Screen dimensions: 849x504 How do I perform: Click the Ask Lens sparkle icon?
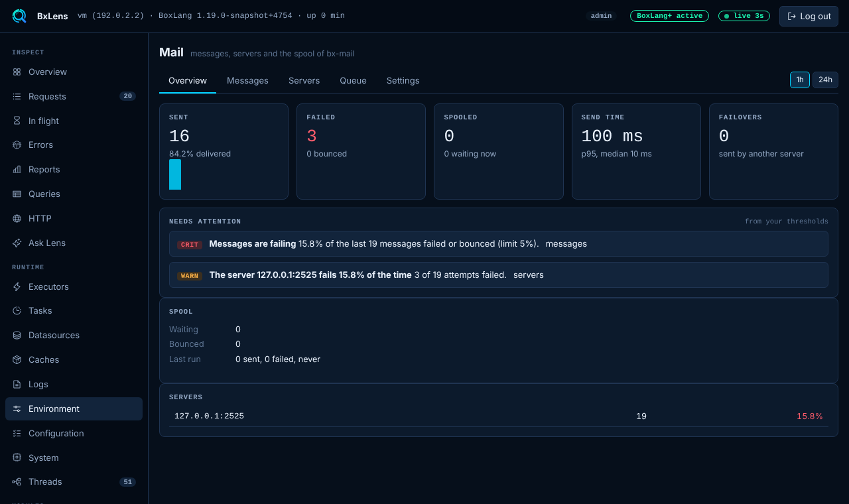point(17,243)
